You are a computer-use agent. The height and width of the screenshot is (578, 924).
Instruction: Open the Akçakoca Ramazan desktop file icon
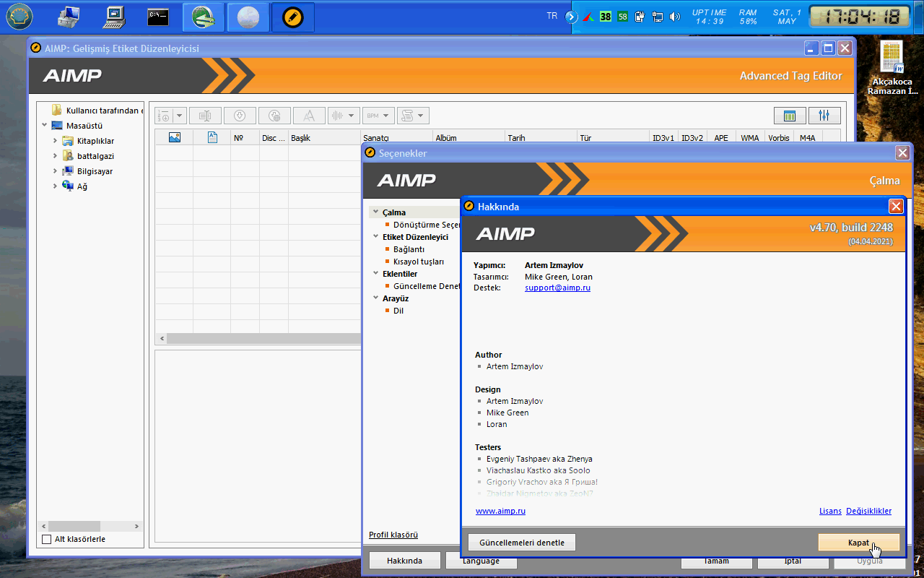[893, 69]
